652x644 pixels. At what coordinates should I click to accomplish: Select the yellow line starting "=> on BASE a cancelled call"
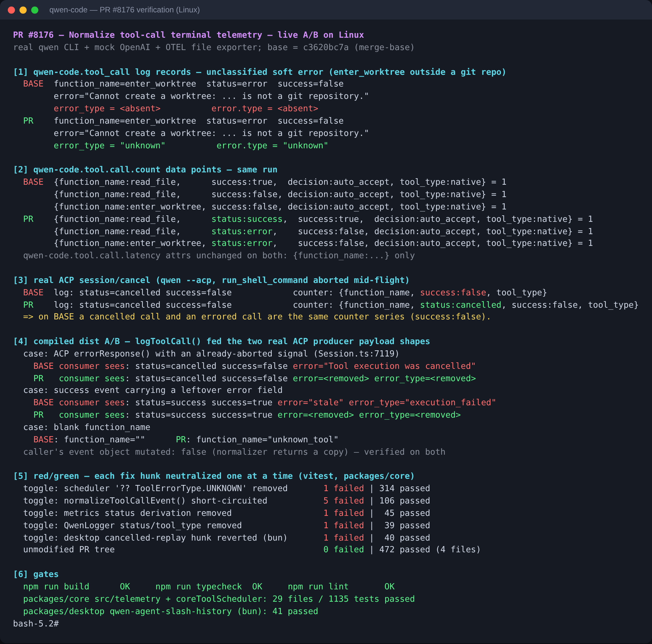(257, 317)
